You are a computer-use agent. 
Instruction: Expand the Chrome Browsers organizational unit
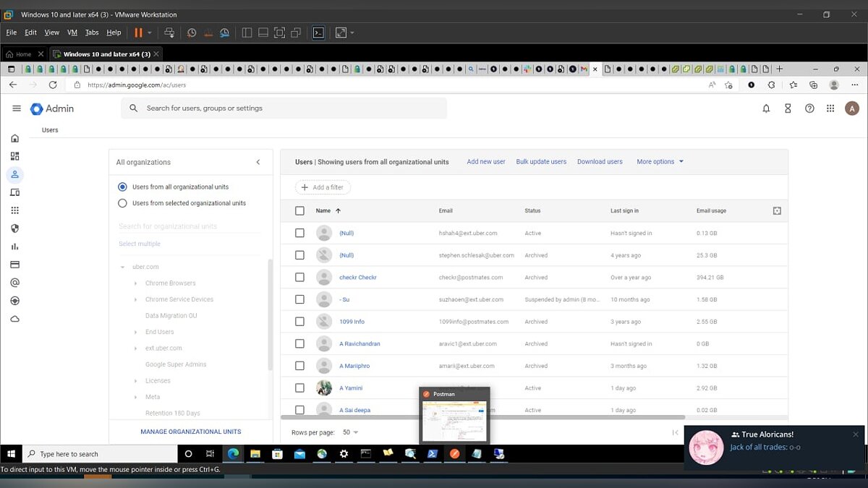[136, 283]
